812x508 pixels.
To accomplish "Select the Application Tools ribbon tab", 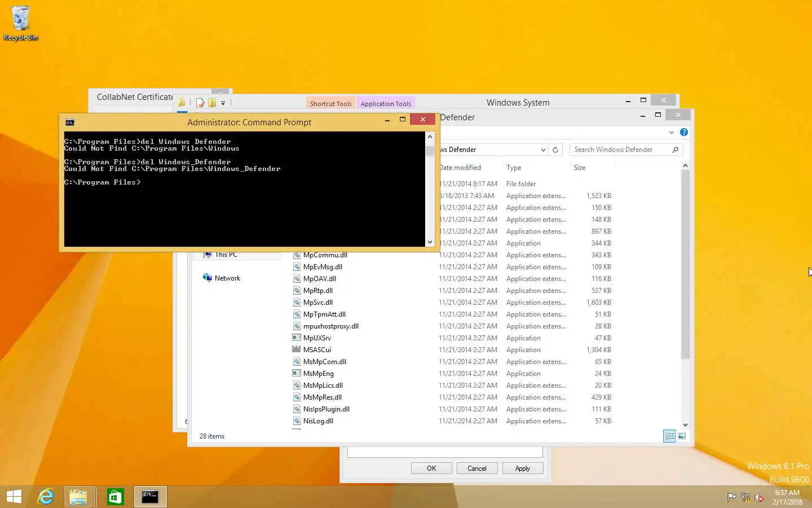I will coord(386,104).
